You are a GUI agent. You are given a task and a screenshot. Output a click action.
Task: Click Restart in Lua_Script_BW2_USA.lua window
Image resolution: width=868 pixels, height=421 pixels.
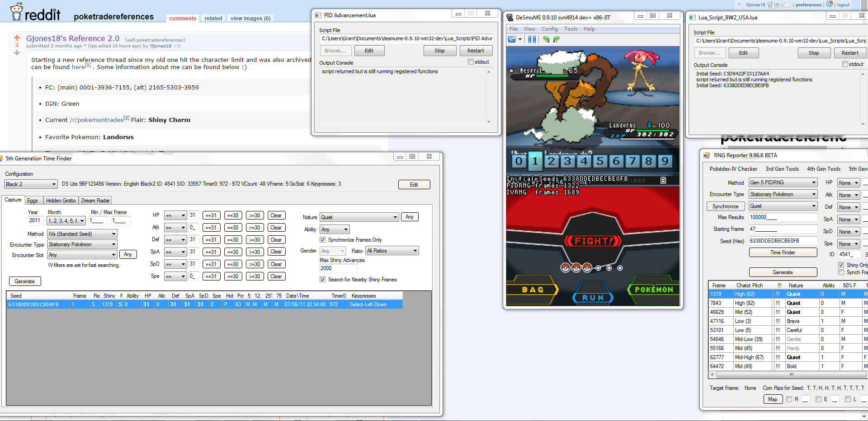click(850, 53)
